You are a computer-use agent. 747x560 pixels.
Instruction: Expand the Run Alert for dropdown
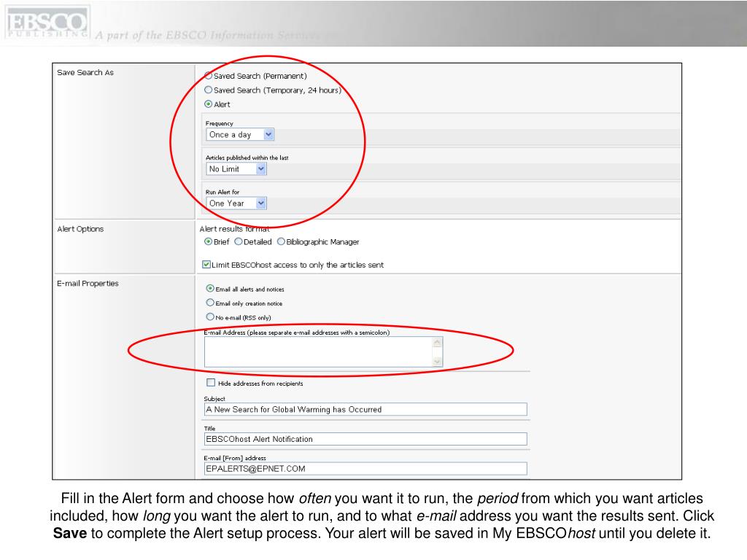click(236, 203)
